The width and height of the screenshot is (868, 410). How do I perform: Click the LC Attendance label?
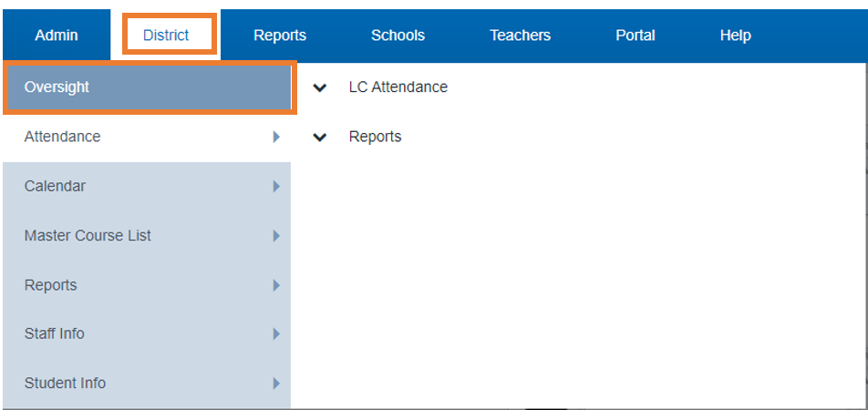pyautogui.click(x=398, y=87)
